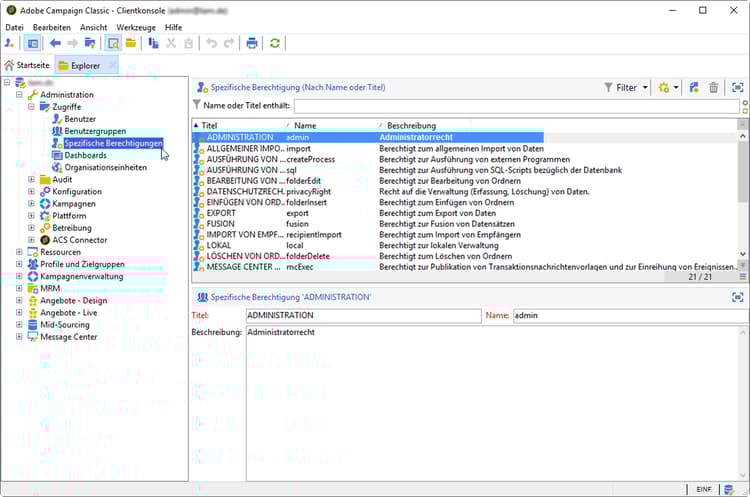
Task: Open the yellow gear actions dropdown
Action: (x=668, y=88)
